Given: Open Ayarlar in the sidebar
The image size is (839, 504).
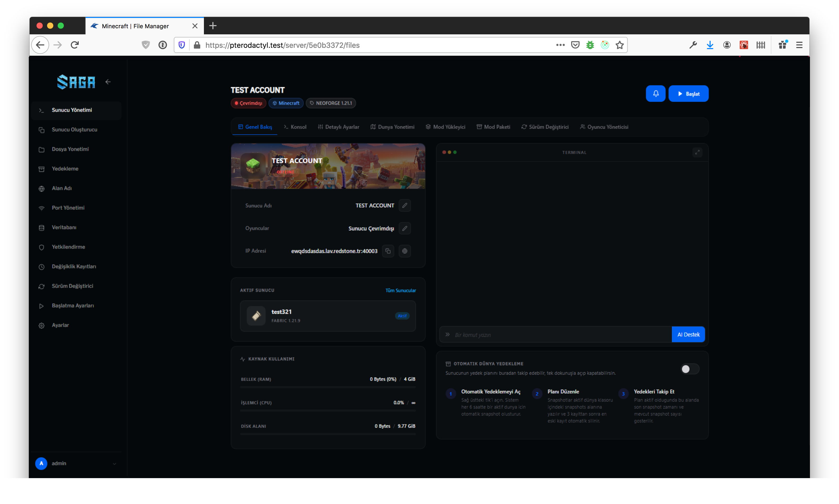Looking at the screenshot, I should click(76, 325).
